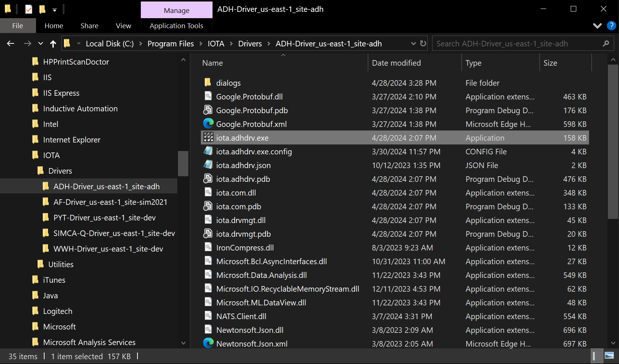Click Program Files breadcrumb in address bar
Viewport: 619px width, 364px height.
(171, 43)
